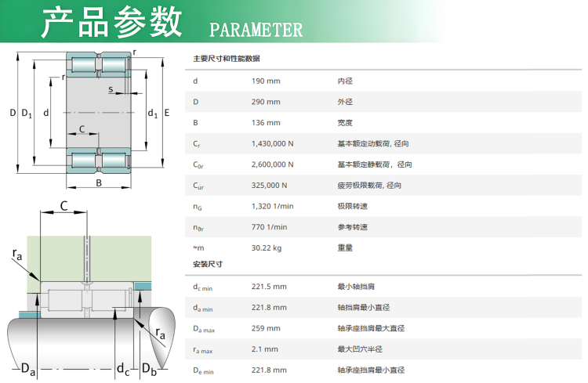Click the 重量 label
The image size is (588, 383).
[345, 248]
